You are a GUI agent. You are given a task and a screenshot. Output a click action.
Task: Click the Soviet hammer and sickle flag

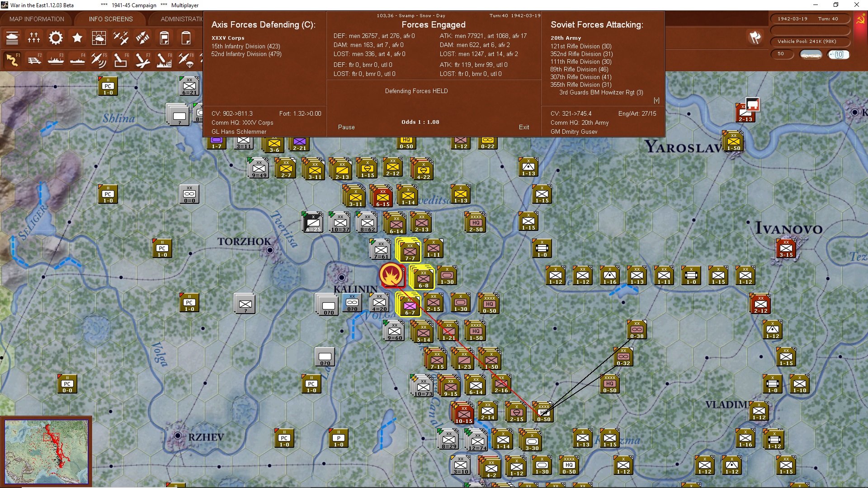pyautogui.click(x=860, y=20)
